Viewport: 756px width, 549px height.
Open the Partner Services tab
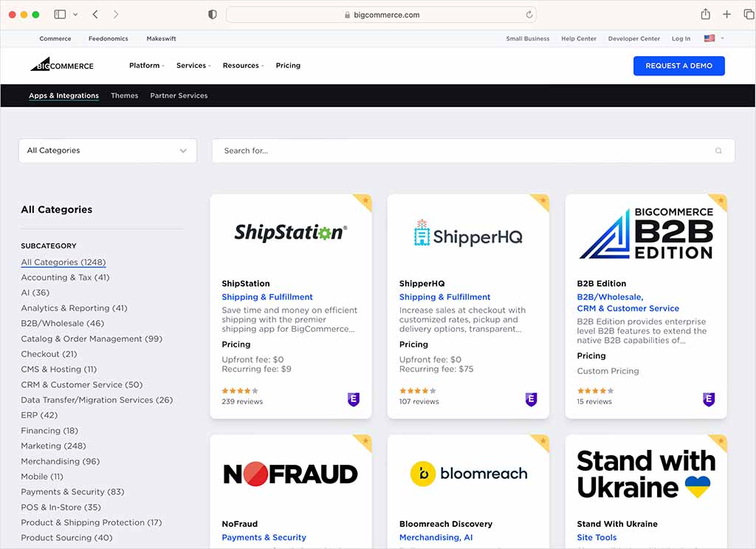(179, 95)
